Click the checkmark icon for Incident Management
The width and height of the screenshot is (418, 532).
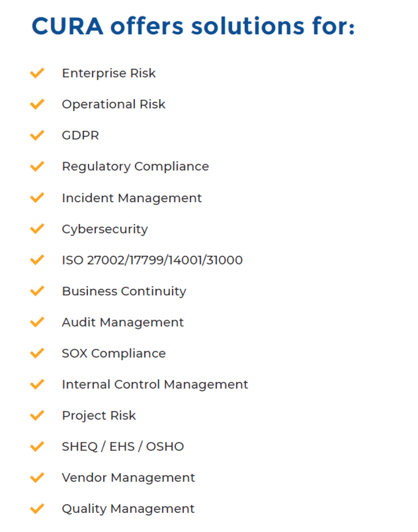(37, 198)
